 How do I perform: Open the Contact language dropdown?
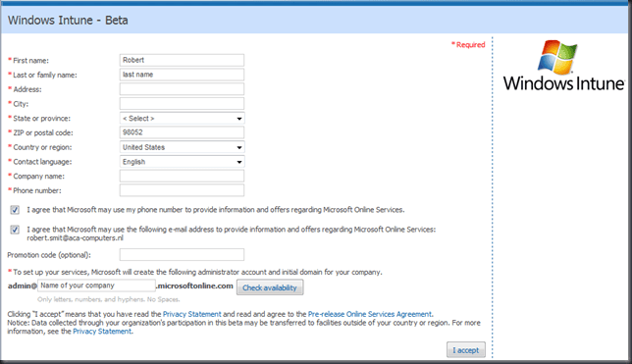tap(182, 162)
